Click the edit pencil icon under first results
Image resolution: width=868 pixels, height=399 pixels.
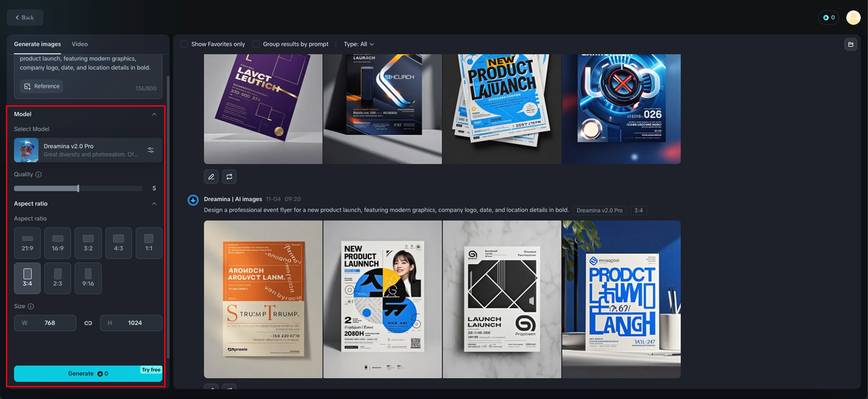[212, 176]
